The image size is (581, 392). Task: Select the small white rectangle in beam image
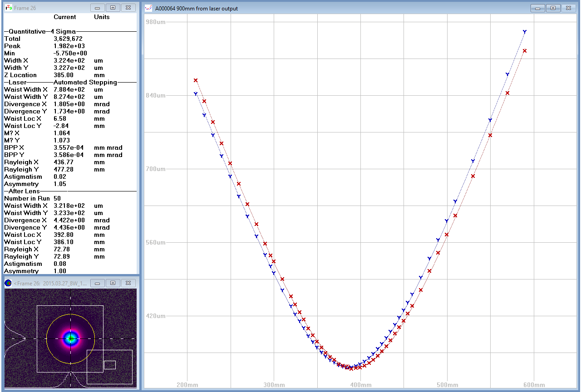pyautogui.click(x=110, y=365)
